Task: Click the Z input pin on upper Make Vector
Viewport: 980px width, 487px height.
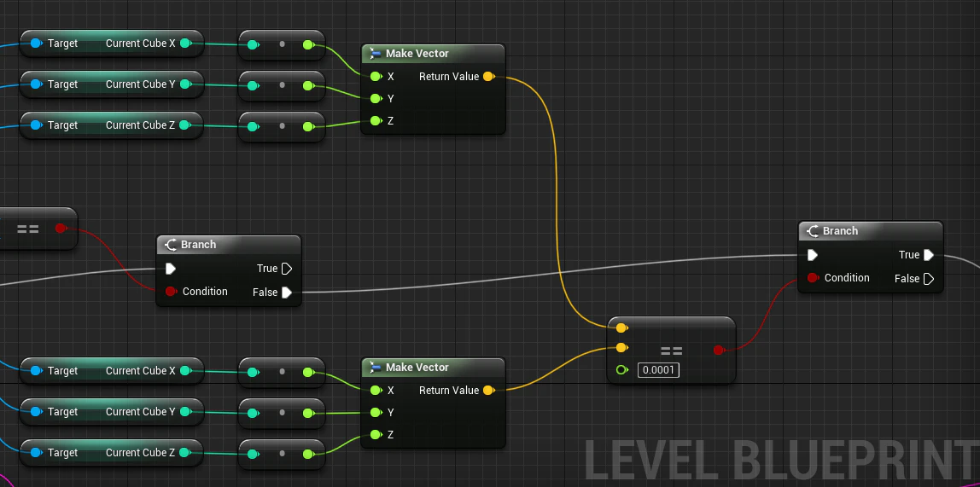Action: point(376,121)
